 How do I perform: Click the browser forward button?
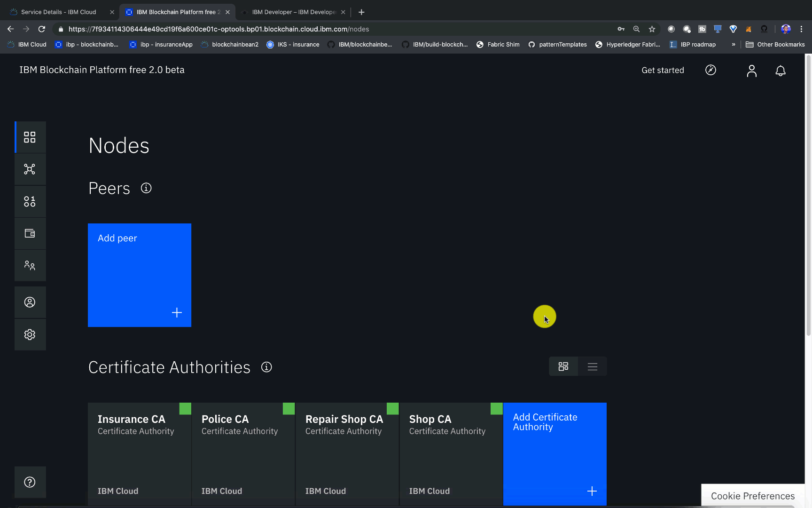[x=26, y=29]
